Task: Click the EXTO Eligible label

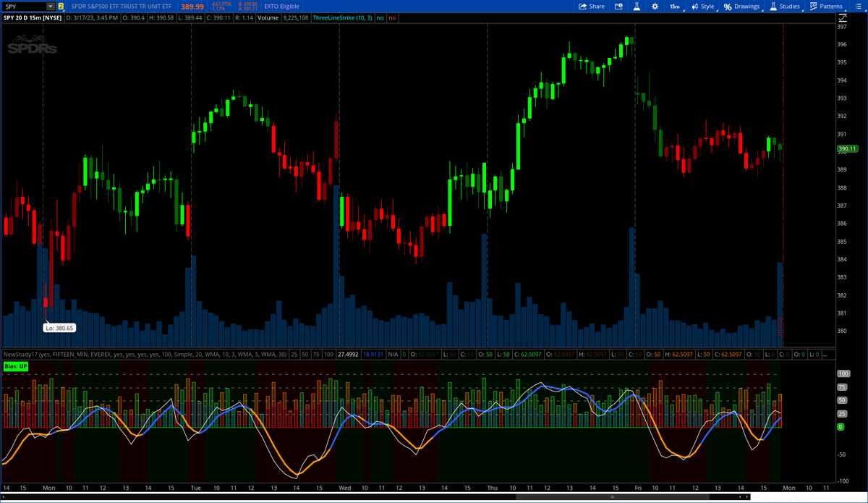Action: coord(282,7)
